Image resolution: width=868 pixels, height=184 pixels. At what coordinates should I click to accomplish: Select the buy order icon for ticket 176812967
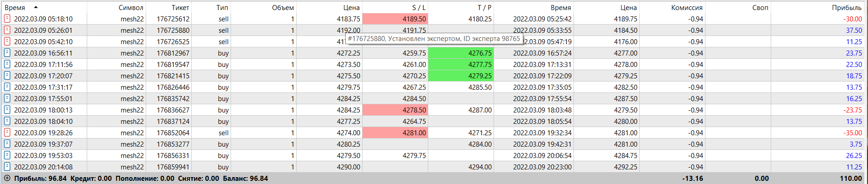(x=7, y=53)
